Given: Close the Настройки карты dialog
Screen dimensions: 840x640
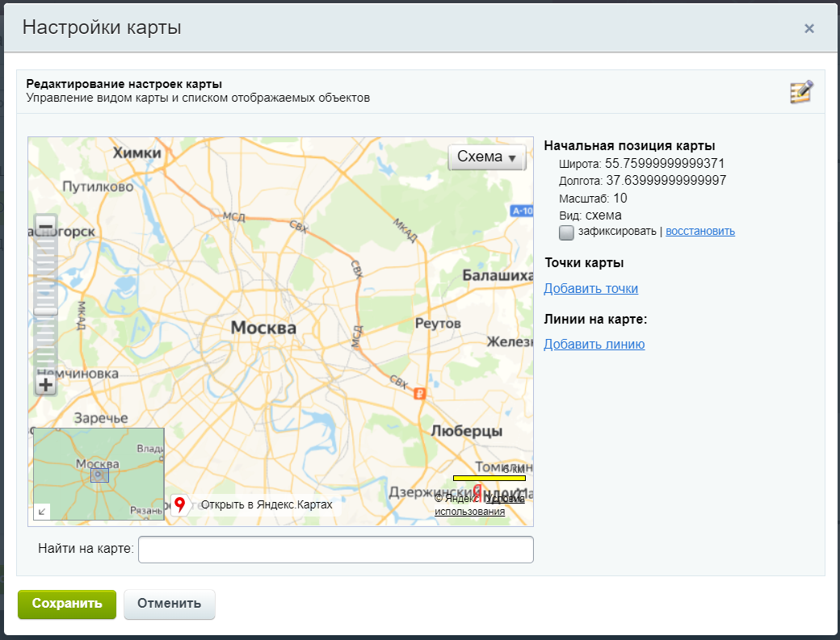Looking at the screenshot, I should click(808, 27).
